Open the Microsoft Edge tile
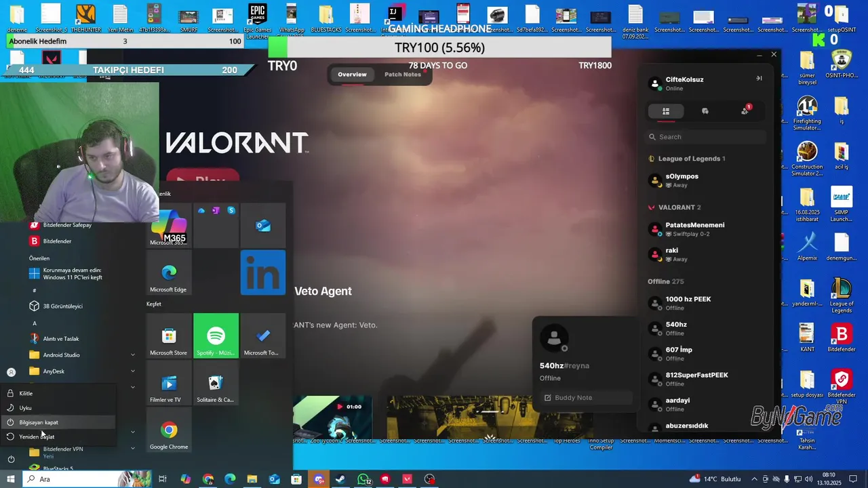Viewport: 868px width, 488px height. [169, 272]
